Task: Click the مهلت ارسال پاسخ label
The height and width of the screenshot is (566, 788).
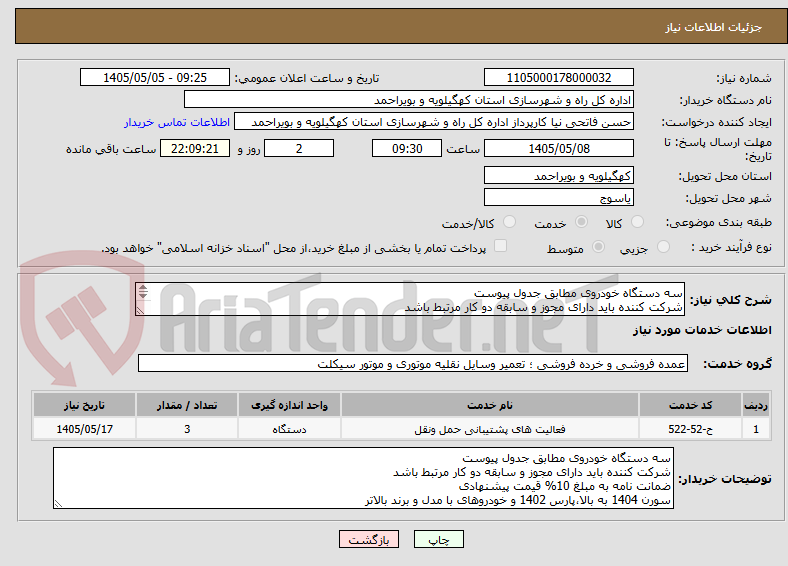Action: coord(718,149)
